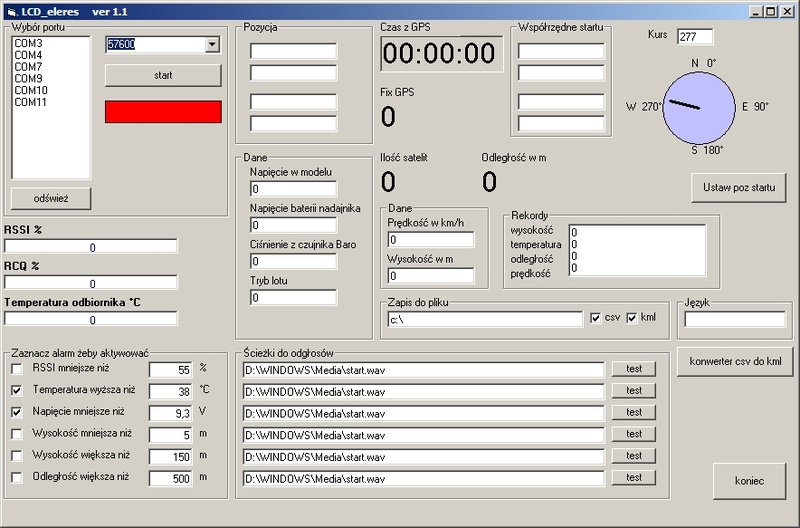Select COM7 in the port list
This screenshot has height=528, width=800.
29,67
